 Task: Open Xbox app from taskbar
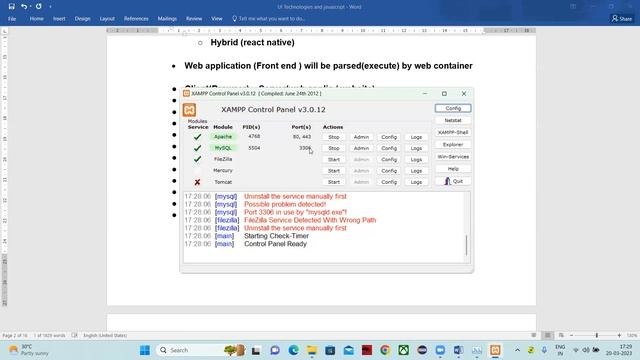pos(404,350)
